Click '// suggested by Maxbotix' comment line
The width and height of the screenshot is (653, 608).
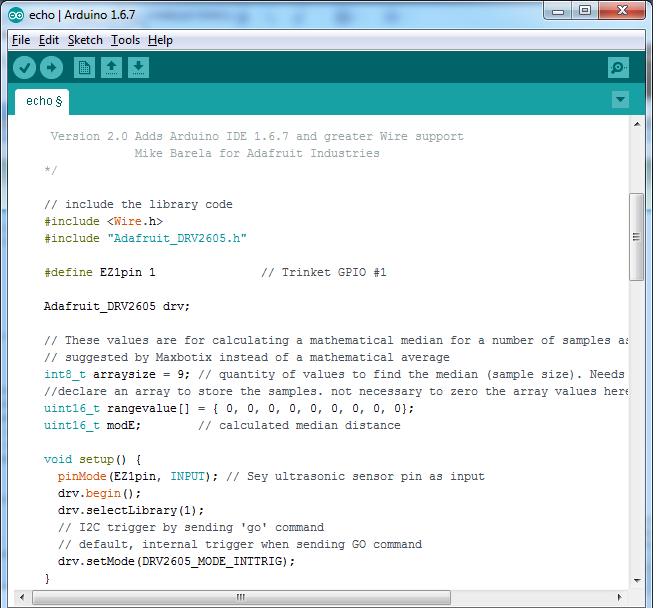[x=247, y=357]
